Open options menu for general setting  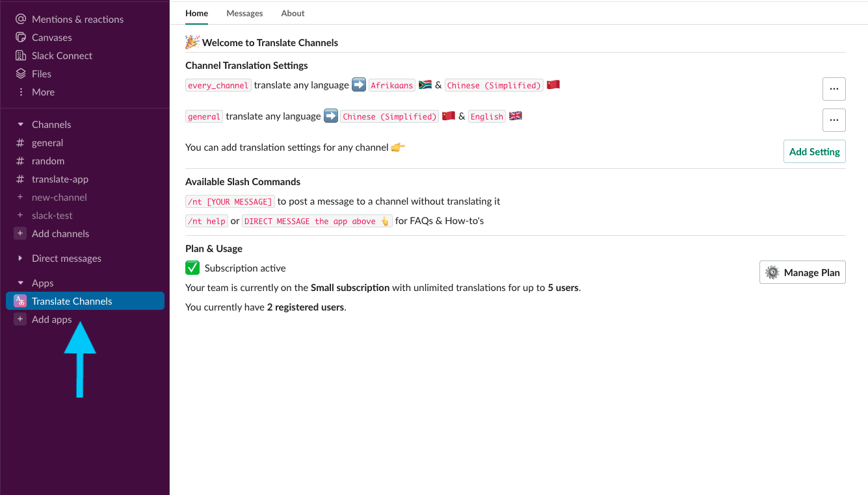(x=834, y=120)
